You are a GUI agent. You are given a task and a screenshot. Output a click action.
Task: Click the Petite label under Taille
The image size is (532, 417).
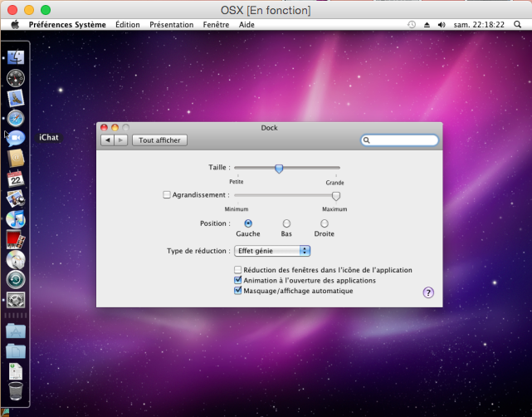[237, 182]
